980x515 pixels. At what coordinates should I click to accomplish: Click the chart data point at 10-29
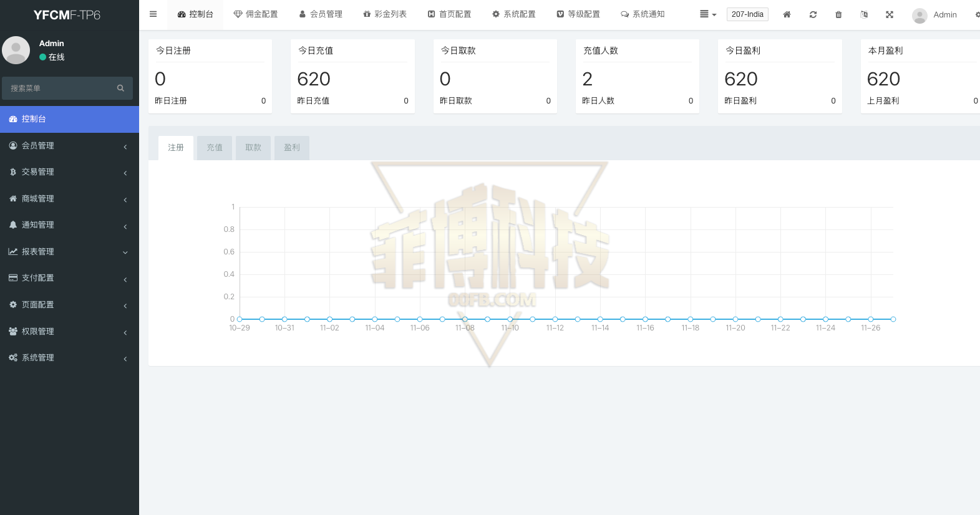pos(240,319)
